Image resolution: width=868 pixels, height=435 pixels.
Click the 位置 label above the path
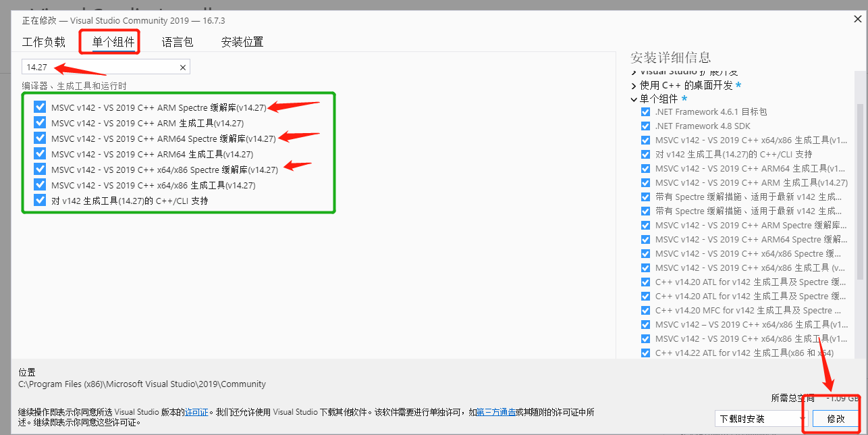pos(27,372)
